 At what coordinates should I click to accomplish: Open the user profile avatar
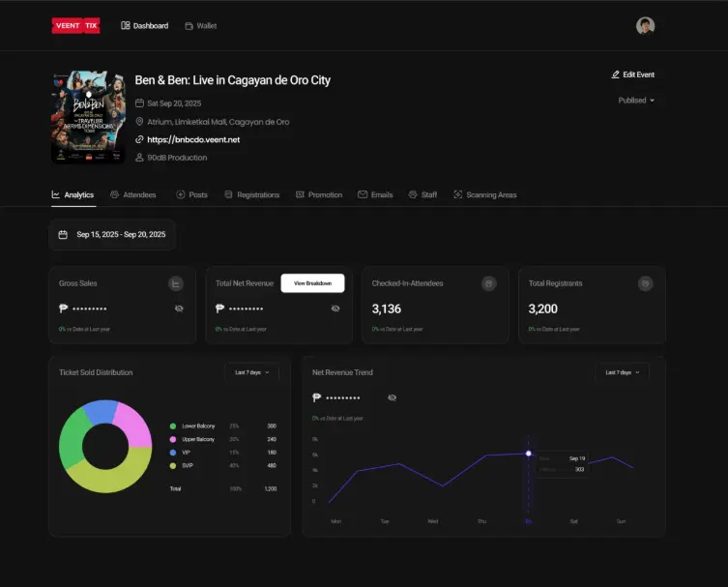tap(645, 25)
